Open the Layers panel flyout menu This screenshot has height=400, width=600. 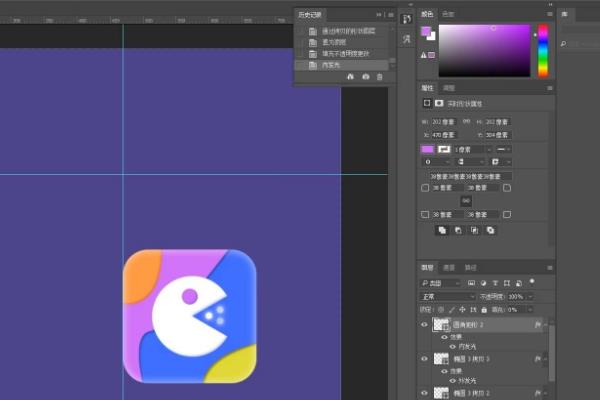[x=550, y=268]
